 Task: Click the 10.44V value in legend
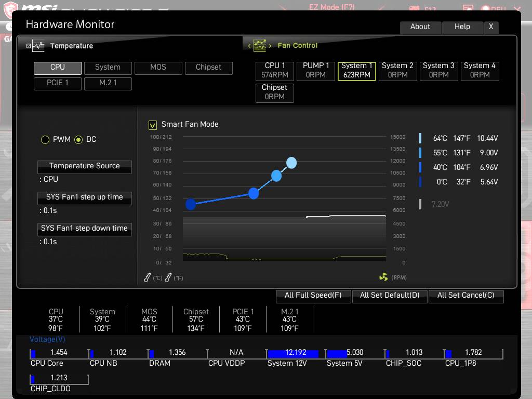[x=487, y=138]
